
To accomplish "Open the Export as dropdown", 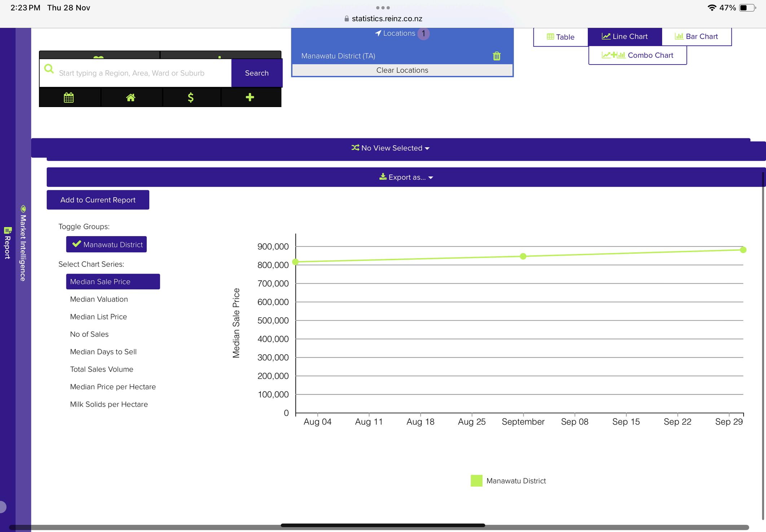I will click(x=406, y=177).
